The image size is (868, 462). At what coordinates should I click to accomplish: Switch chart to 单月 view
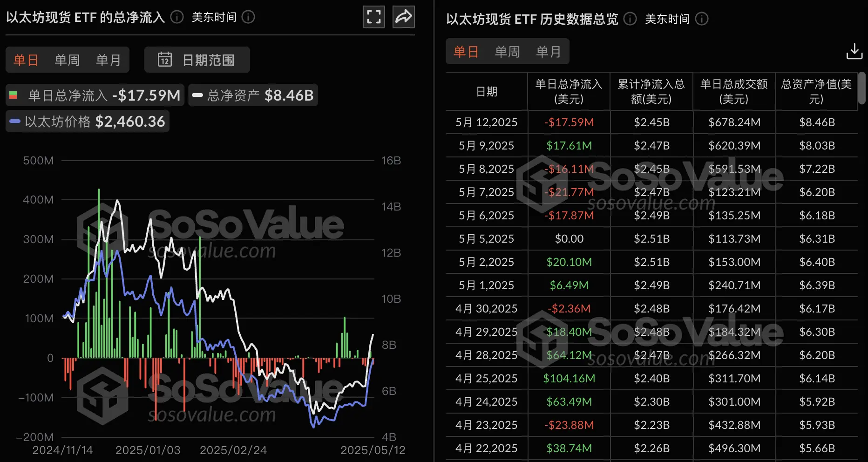[108, 59]
